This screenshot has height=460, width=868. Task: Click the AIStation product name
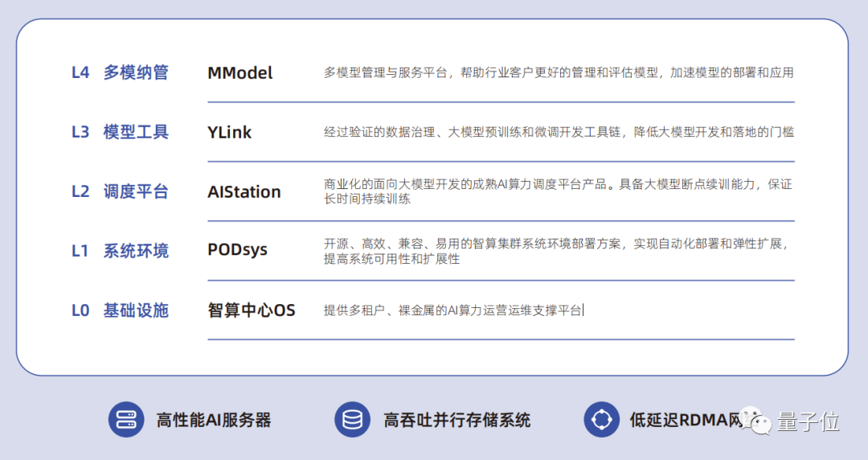244,192
